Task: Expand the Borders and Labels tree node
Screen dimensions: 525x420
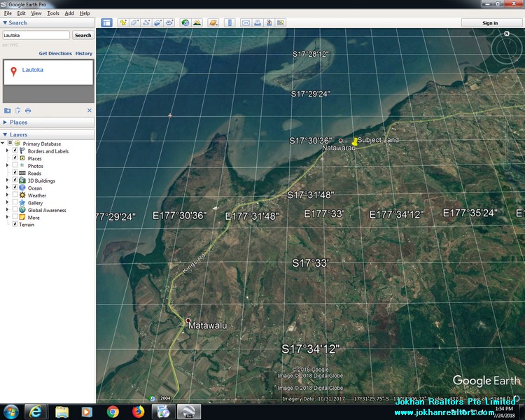Action: tap(8, 150)
